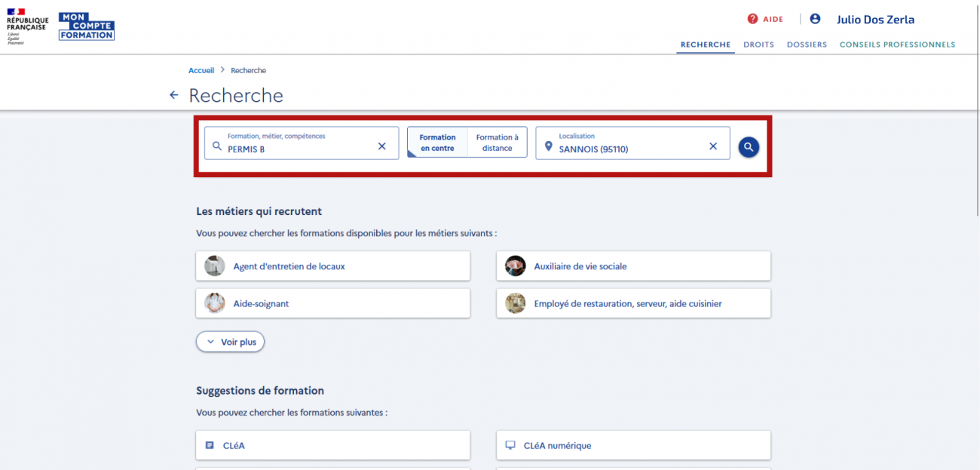Clear the SANNOIS location field

[713, 146]
